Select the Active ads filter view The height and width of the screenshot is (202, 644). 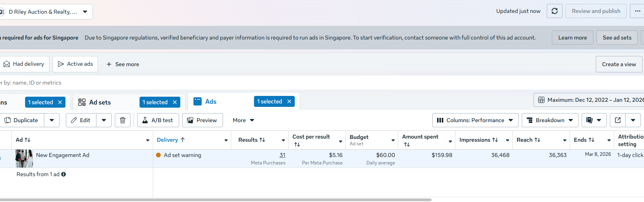(75, 64)
